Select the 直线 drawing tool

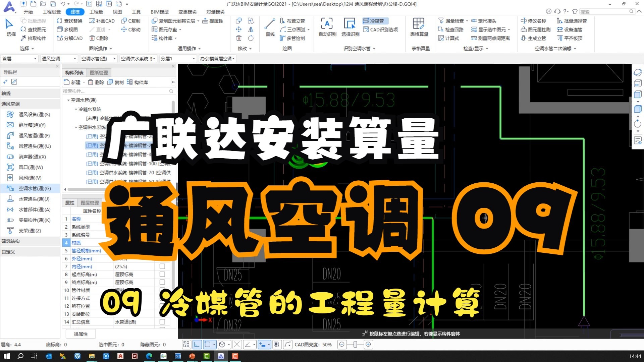[269, 27]
